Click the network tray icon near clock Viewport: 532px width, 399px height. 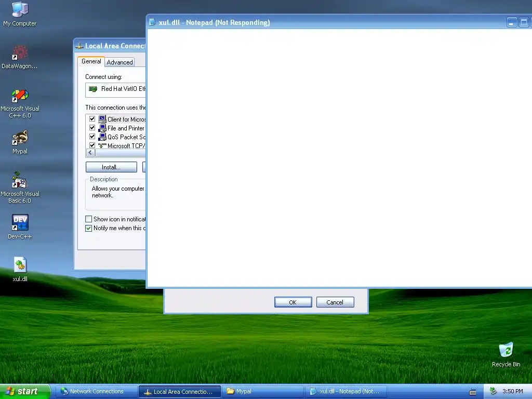(493, 391)
